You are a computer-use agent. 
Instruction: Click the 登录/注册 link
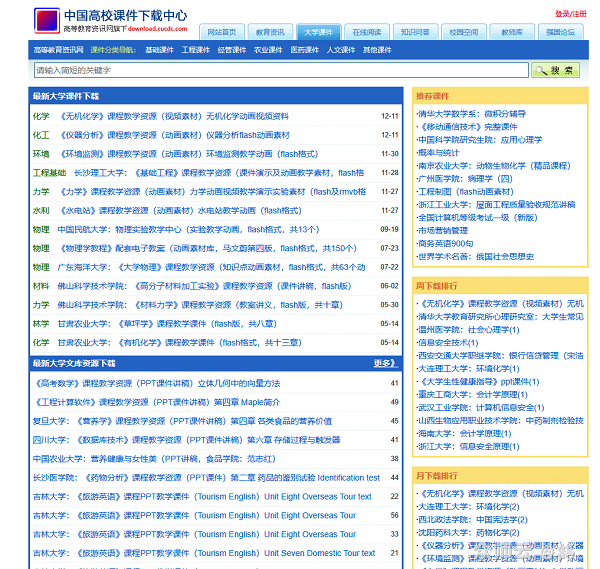(571, 14)
